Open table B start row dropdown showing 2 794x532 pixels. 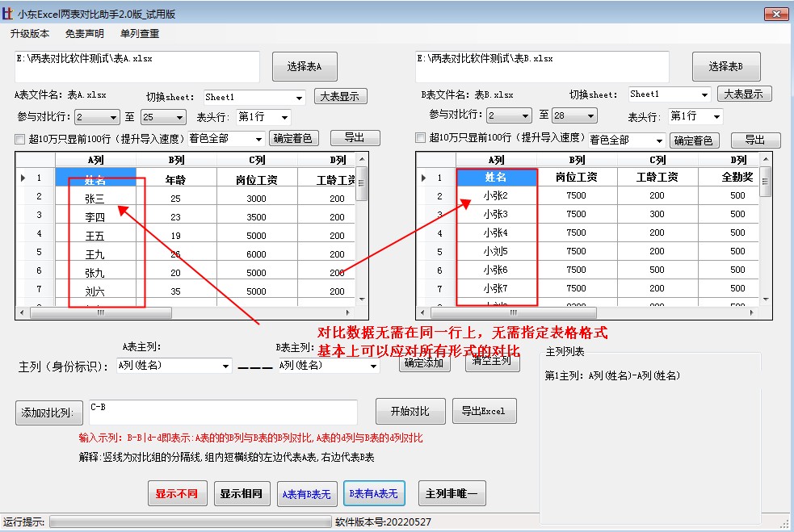tap(509, 115)
